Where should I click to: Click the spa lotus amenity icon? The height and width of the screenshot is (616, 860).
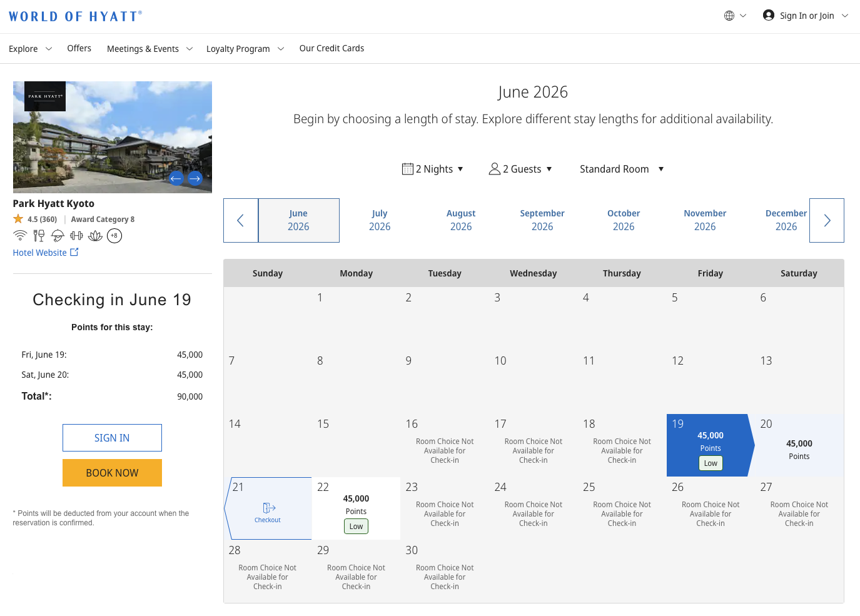(x=95, y=236)
